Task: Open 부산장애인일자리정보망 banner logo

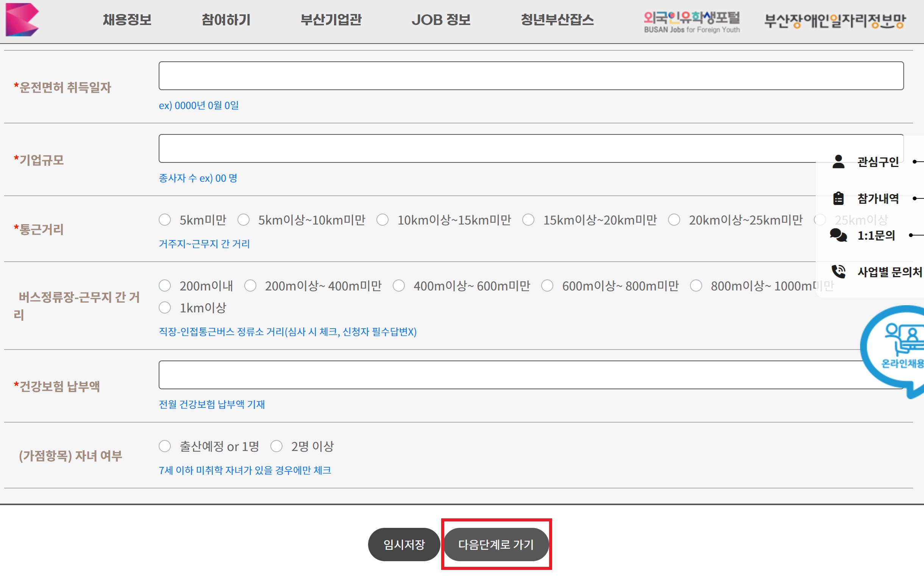Action: click(x=835, y=21)
